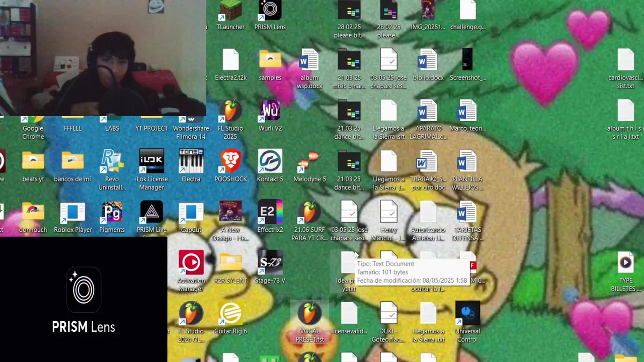Launch Revo Uninstaller shortcut
Screen dimensions: 644x362
[x=112, y=170]
